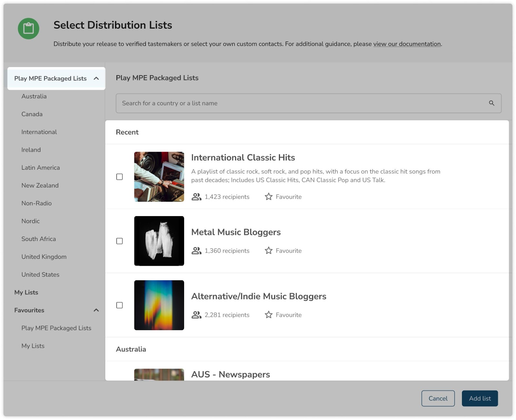Focus the country or list name search field
This screenshot has height=420, width=516.
(309, 103)
